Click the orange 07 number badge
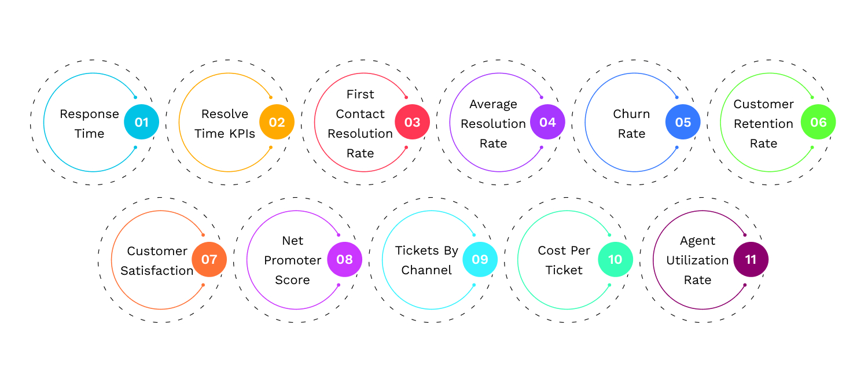868x383 pixels. (x=209, y=260)
